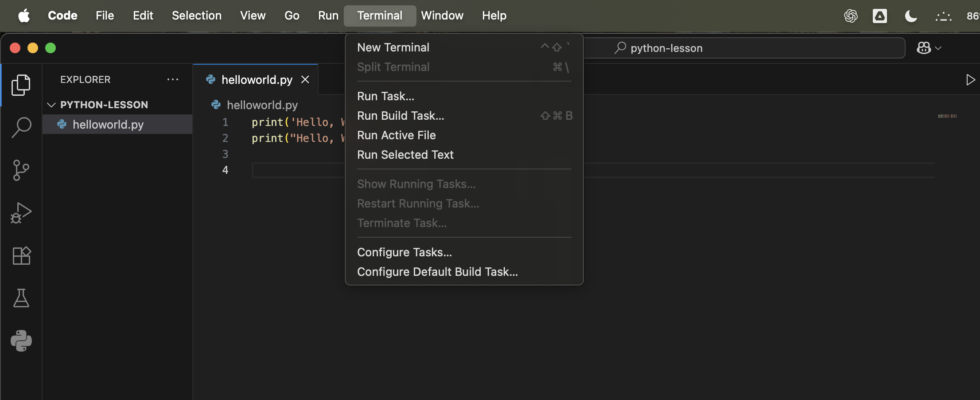The width and height of the screenshot is (980, 400).
Task: Open the View menu
Action: (x=253, y=16)
